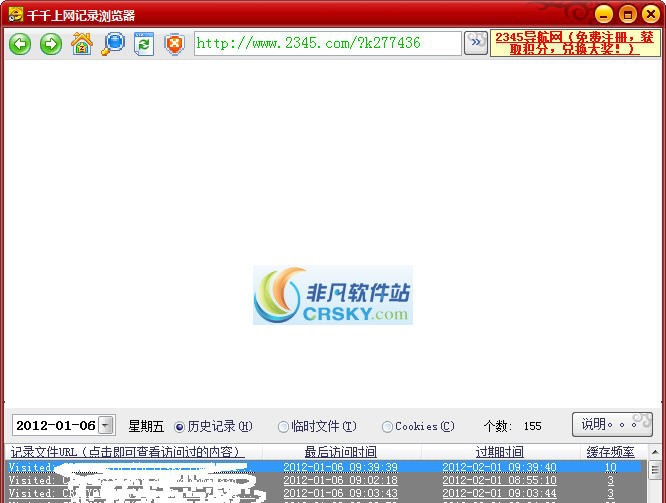
Task: Click expiry time 2012-02-01 09:39:40
Action: [499, 467]
